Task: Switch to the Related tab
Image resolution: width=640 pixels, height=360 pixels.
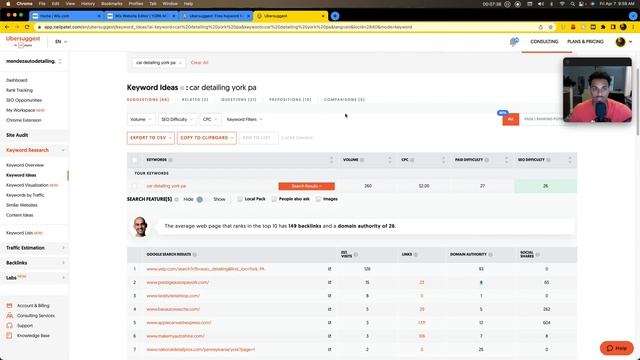Action: (195, 100)
